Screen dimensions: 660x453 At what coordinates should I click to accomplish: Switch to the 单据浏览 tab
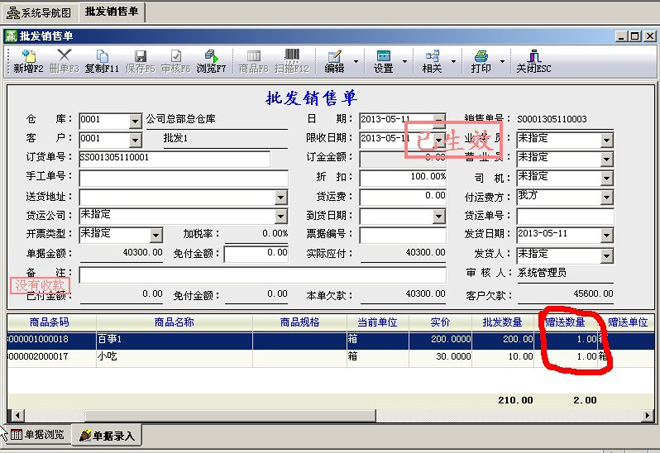[x=38, y=436]
